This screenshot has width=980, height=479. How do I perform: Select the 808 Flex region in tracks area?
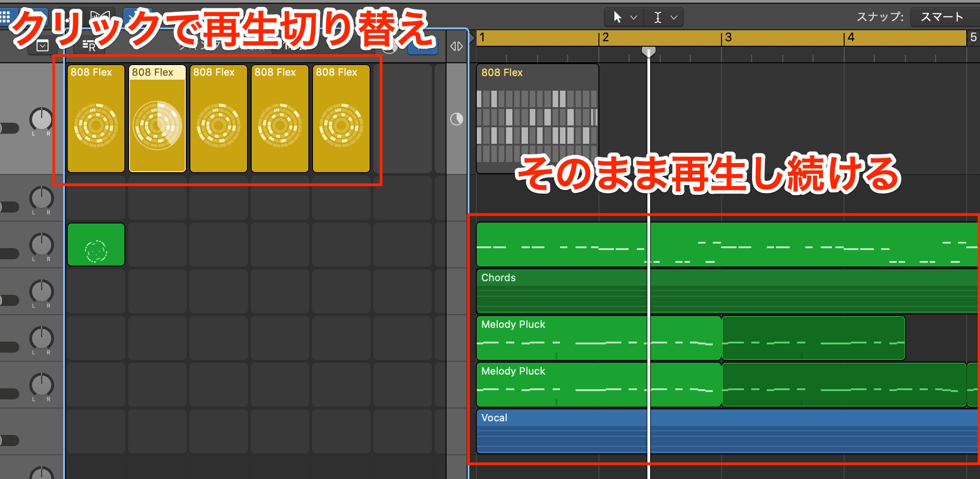pyautogui.click(x=538, y=118)
